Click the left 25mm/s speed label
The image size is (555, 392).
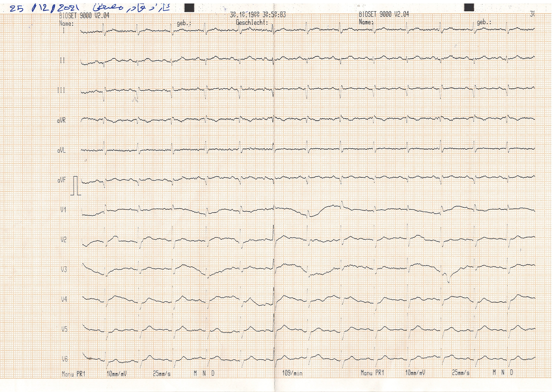coord(162,374)
